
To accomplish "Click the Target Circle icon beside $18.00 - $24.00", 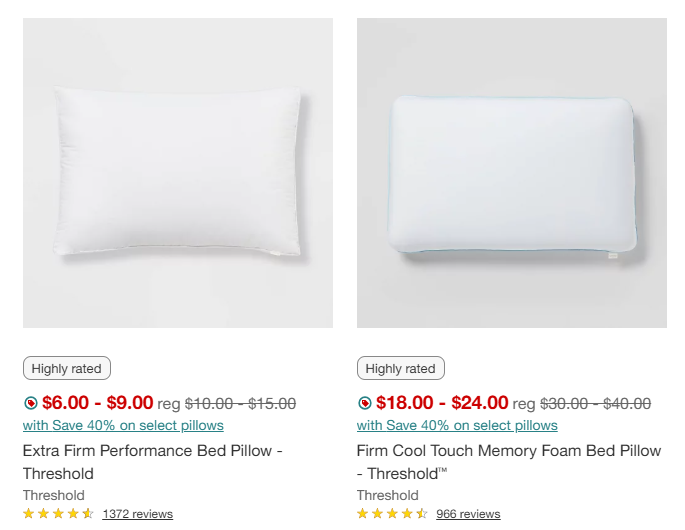I will click(364, 404).
